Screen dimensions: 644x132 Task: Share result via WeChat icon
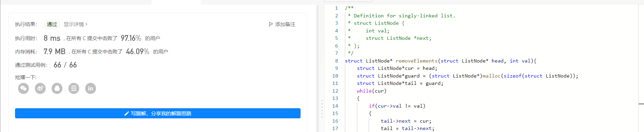pyautogui.click(x=23, y=89)
